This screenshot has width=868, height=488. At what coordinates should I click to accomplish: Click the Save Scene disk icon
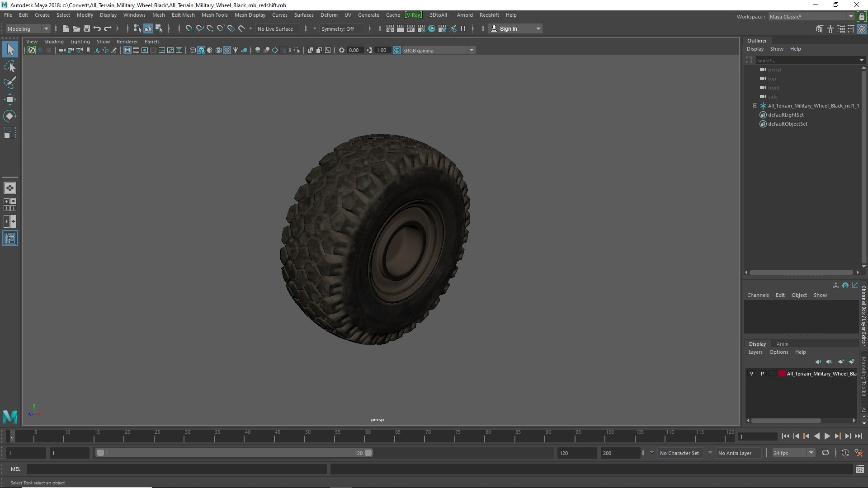coord(87,28)
